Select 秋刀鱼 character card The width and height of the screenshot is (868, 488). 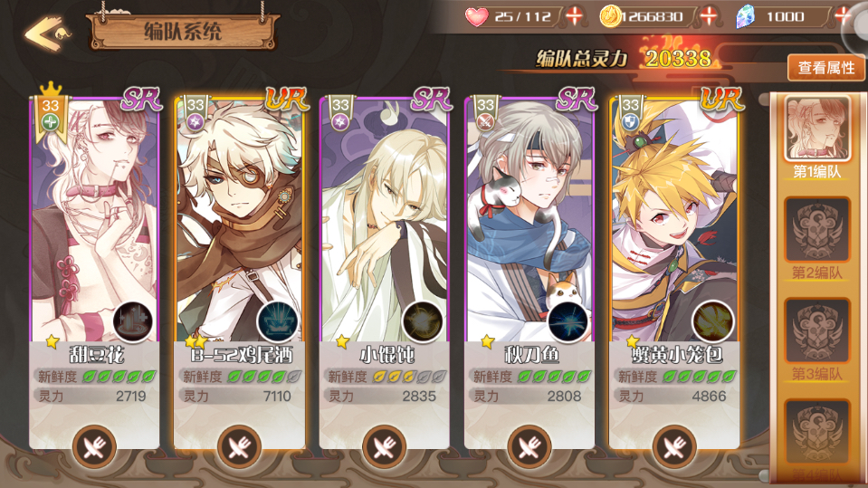coord(529,272)
